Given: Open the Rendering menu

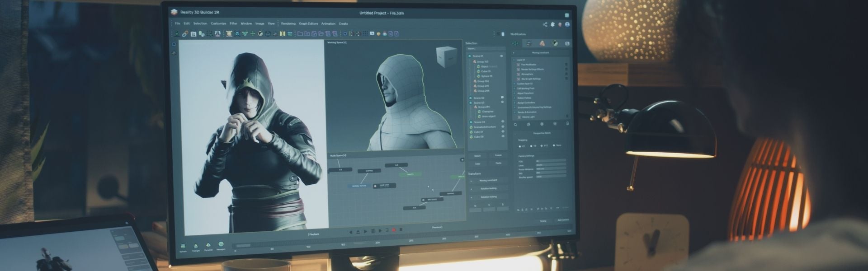Looking at the screenshot, I should pos(288,24).
